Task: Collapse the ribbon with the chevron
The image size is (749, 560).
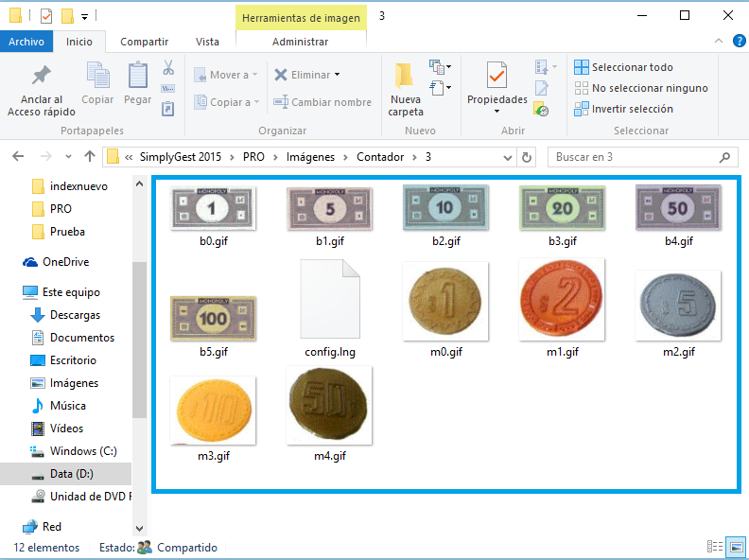Action: click(x=719, y=41)
